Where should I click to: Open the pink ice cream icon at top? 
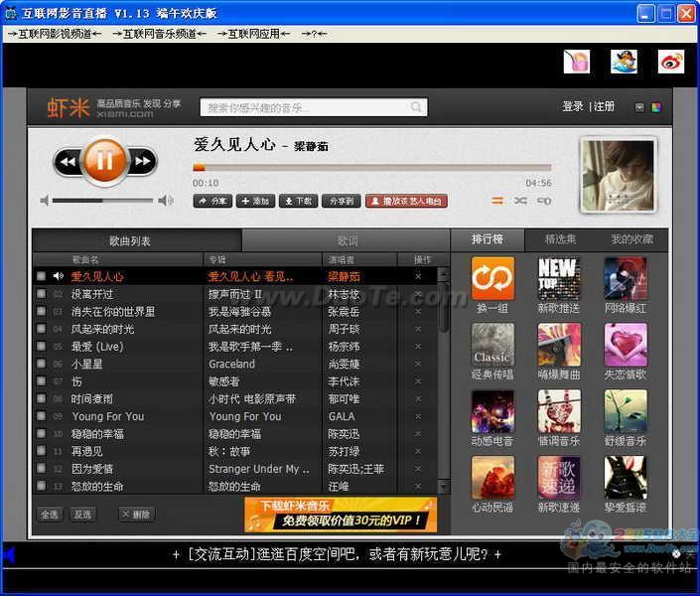coord(577,62)
